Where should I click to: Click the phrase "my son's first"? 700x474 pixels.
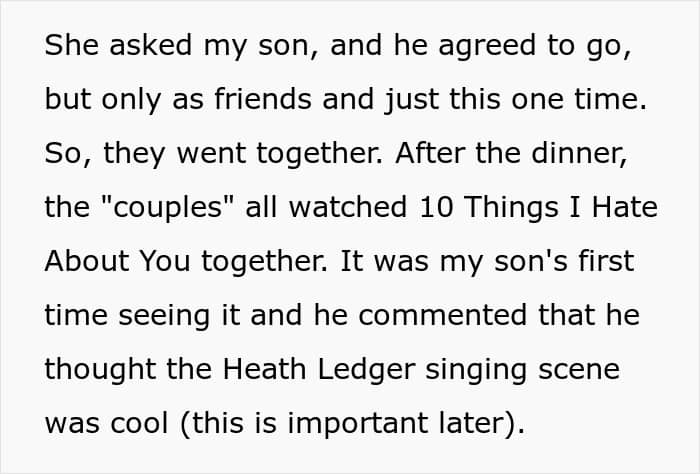(x=545, y=261)
